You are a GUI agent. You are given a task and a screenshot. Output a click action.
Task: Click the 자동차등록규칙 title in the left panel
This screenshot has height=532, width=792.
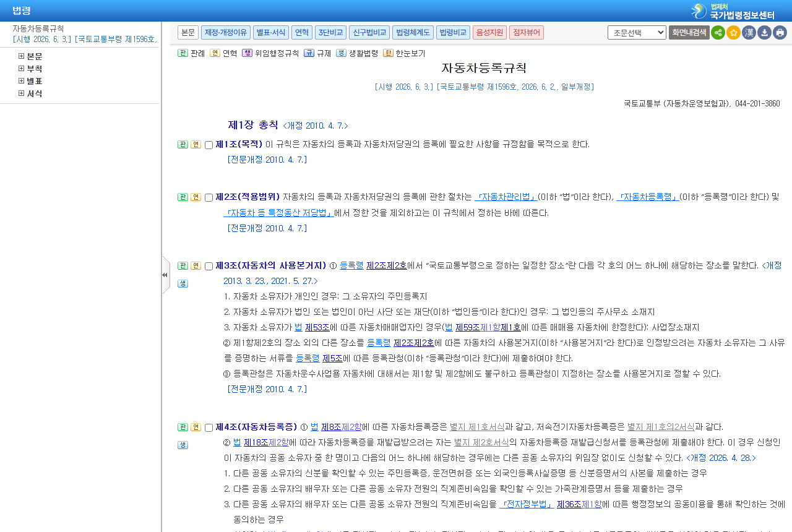pyautogui.click(x=38, y=28)
